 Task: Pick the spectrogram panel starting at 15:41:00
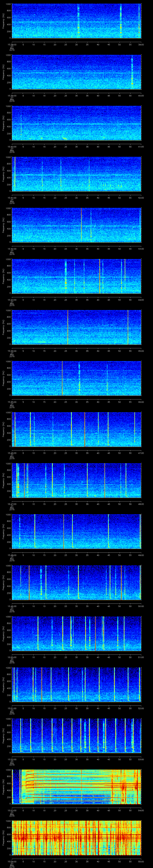point(76,174)
